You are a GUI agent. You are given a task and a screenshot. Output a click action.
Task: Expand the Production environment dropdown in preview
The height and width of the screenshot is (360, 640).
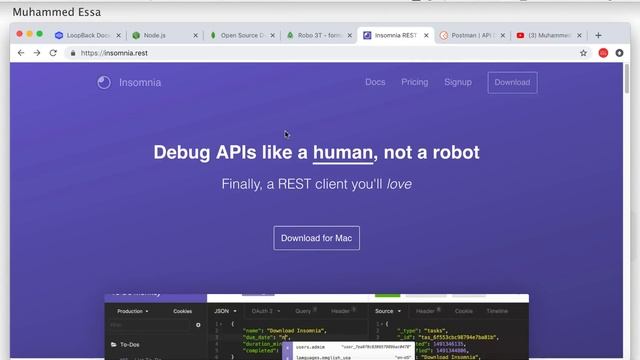pyautogui.click(x=133, y=311)
